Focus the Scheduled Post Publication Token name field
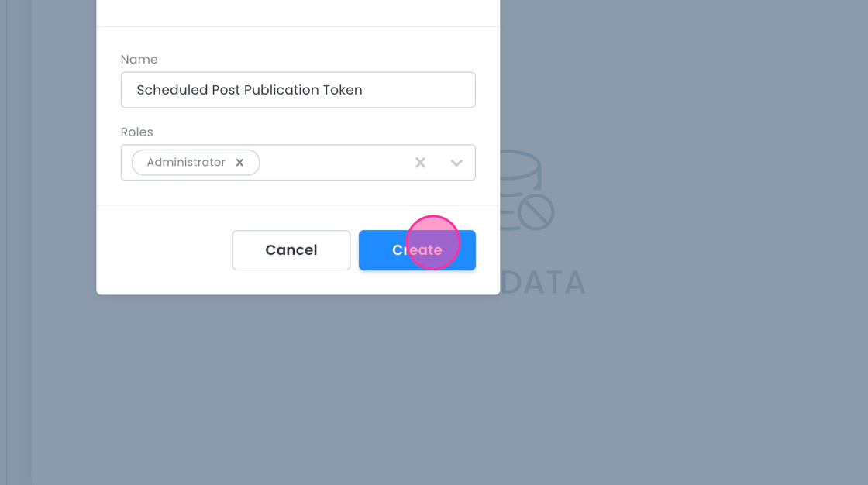The image size is (868, 485). [298, 89]
